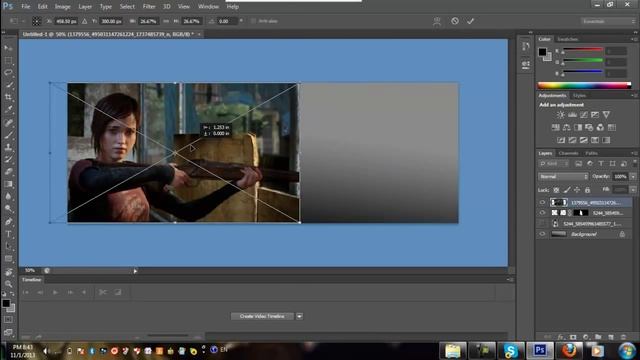
Task: Toggle relative positioning triangle icon
Action: click(84, 21)
